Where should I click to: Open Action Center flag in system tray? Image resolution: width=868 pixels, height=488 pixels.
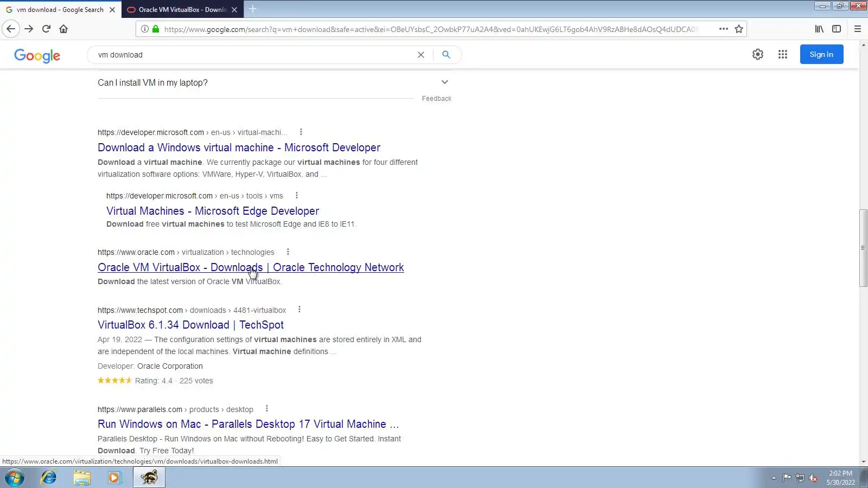coord(787,478)
